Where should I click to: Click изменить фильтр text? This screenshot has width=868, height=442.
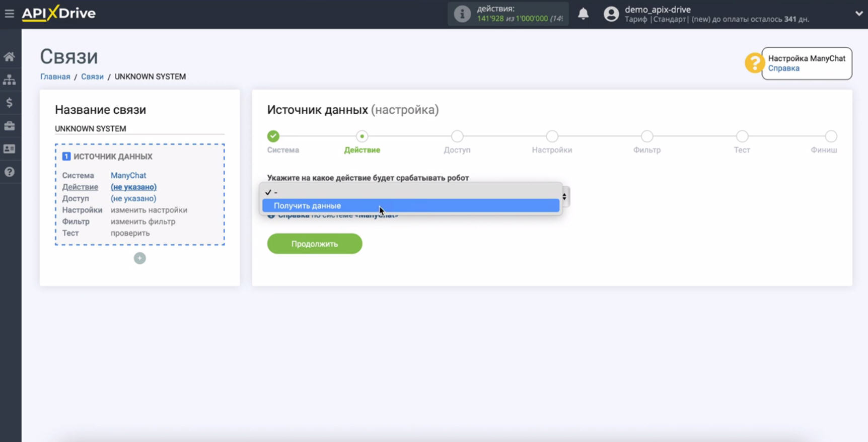tap(143, 222)
